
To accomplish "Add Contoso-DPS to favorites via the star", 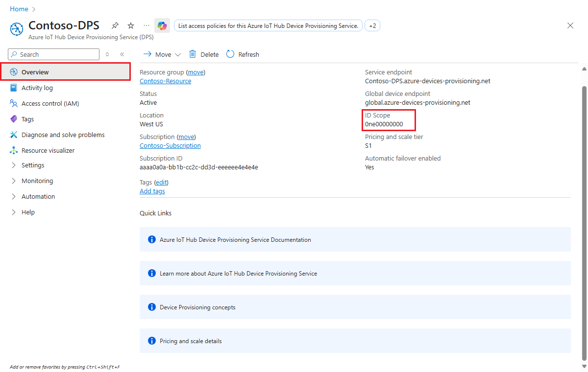I will point(130,25).
